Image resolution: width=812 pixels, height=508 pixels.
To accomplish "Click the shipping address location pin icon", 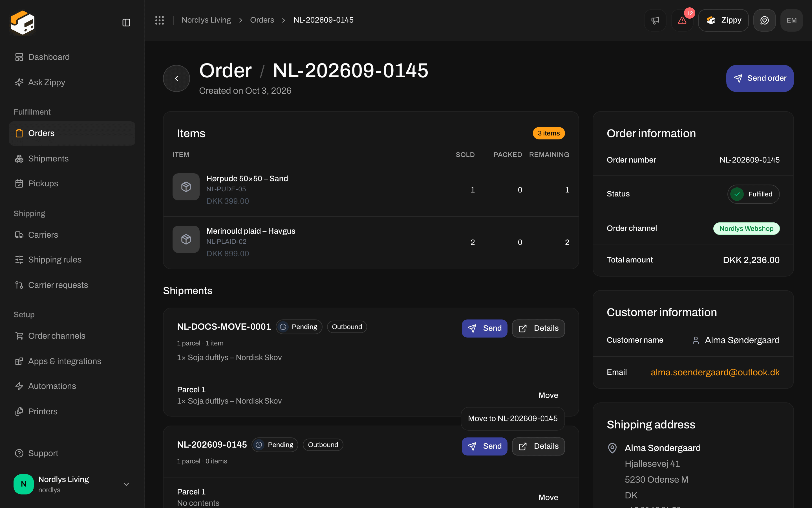I will 612,448.
